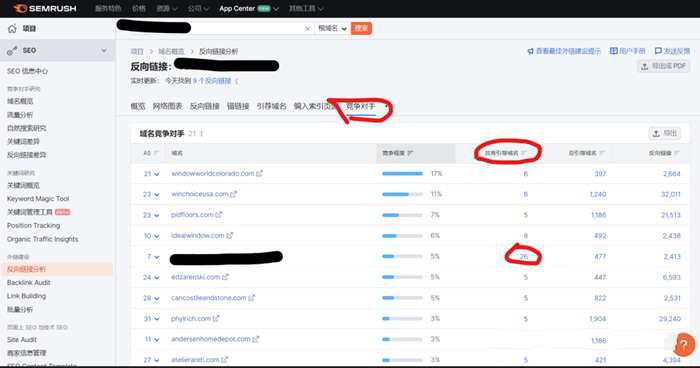This screenshot has width=700, height=368.
Task: Expand the AS 7 row chevron
Action: point(157,257)
